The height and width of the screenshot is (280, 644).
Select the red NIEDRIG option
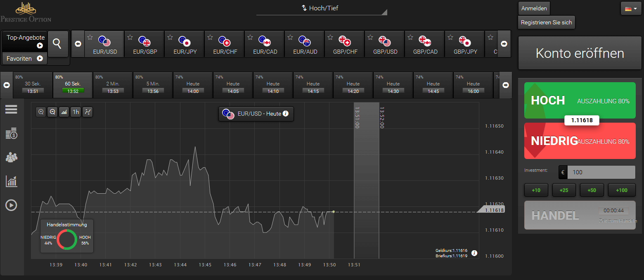click(580, 141)
